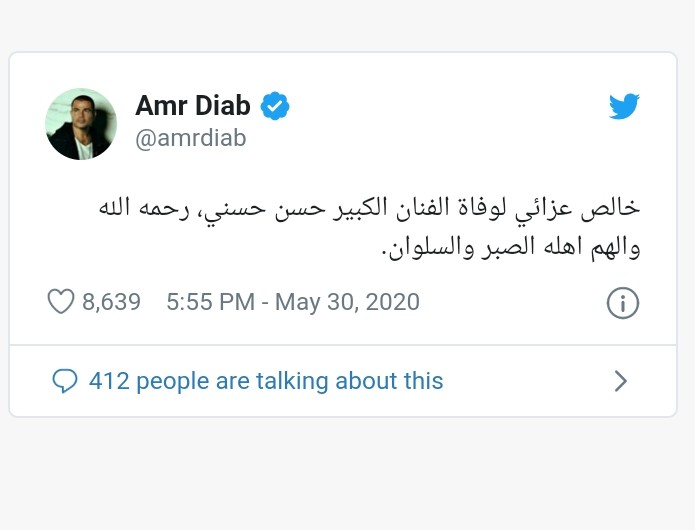Click the word الله ending first line
Image resolution: width=695 pixels, height=530 pixels.
[114, 207]
